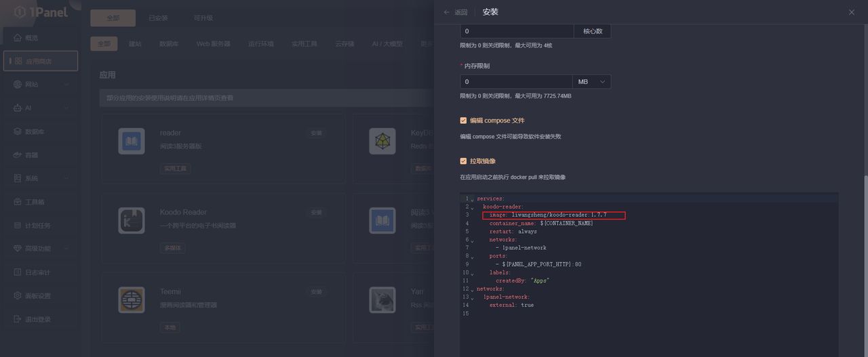Click the 网站 globe icon in sidebar
This screenshot has width=868, height=357.
coord(18,85)
